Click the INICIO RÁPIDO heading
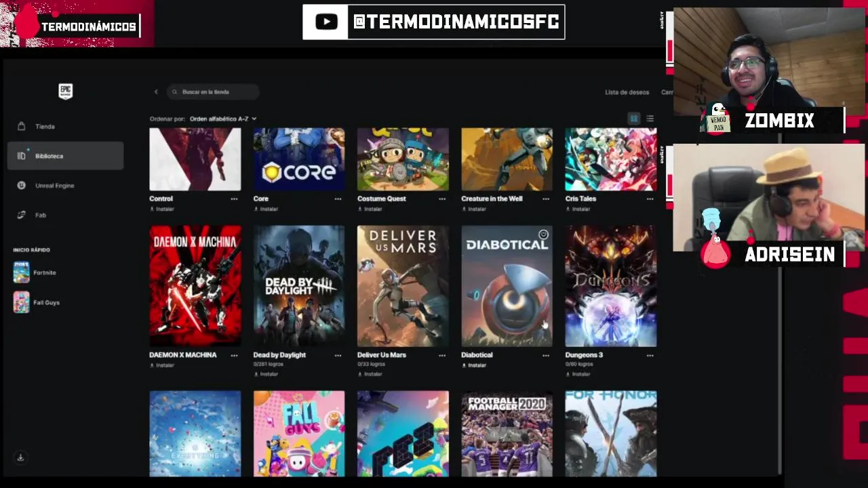Screen dimensions: 868x488 click(x=31, y=250)
